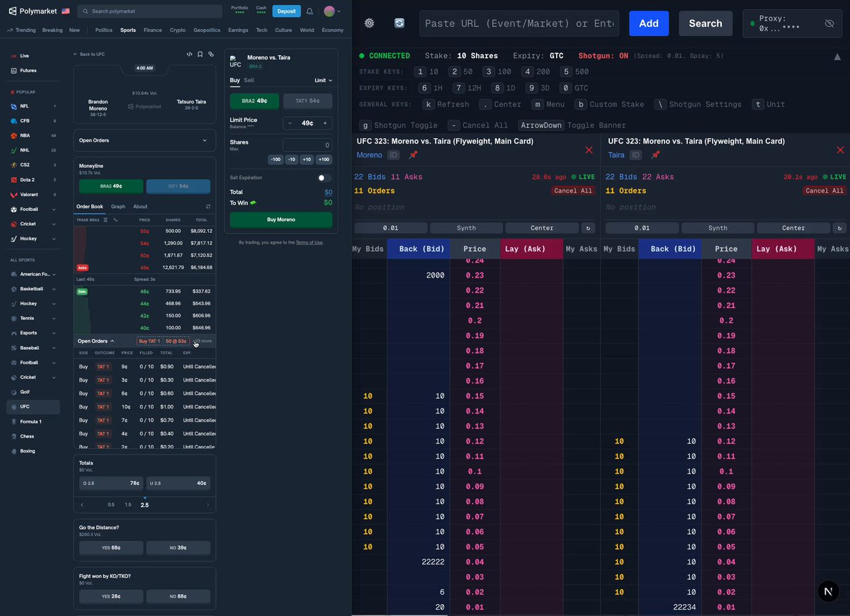Screen dimensions: 850x616
Task: Switch to the Graph tab
Action: click(118, 207)
